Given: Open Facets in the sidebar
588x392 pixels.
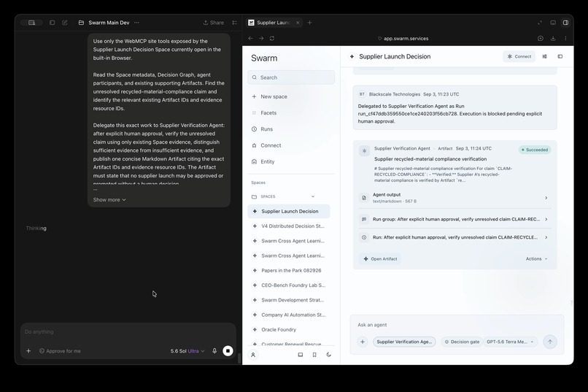Looking at the screenshot, I should tap(268, 112).
